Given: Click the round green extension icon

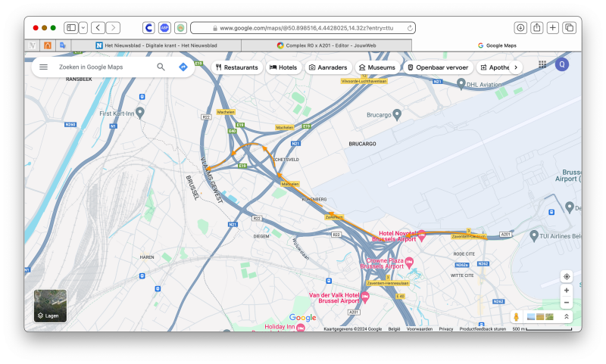Looking at the screenshot, I should pos(180,28).
